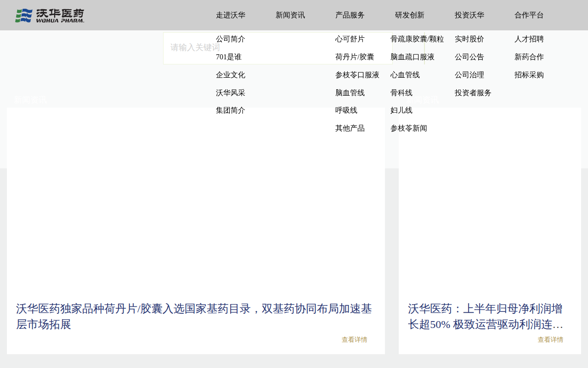Choose 骨科线 in the submenu
Image resolution: width=588 pixels, height=368 pixels.
[401, 93]
